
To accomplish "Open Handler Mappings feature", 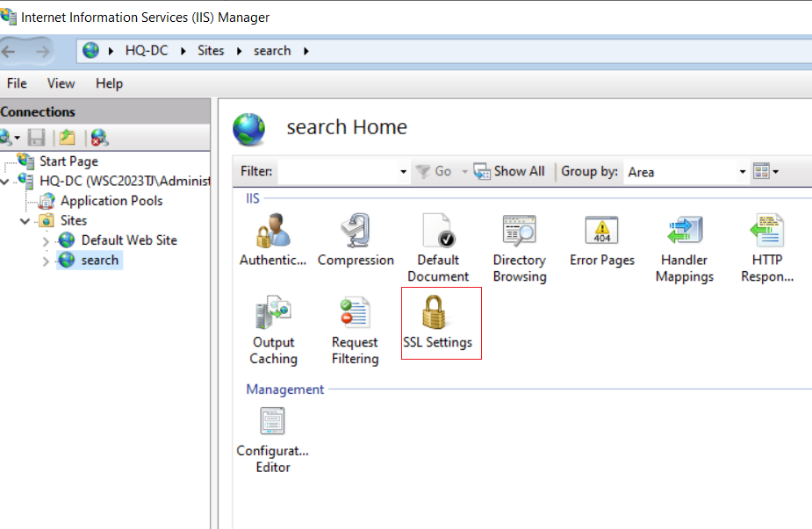I will 684,248.
